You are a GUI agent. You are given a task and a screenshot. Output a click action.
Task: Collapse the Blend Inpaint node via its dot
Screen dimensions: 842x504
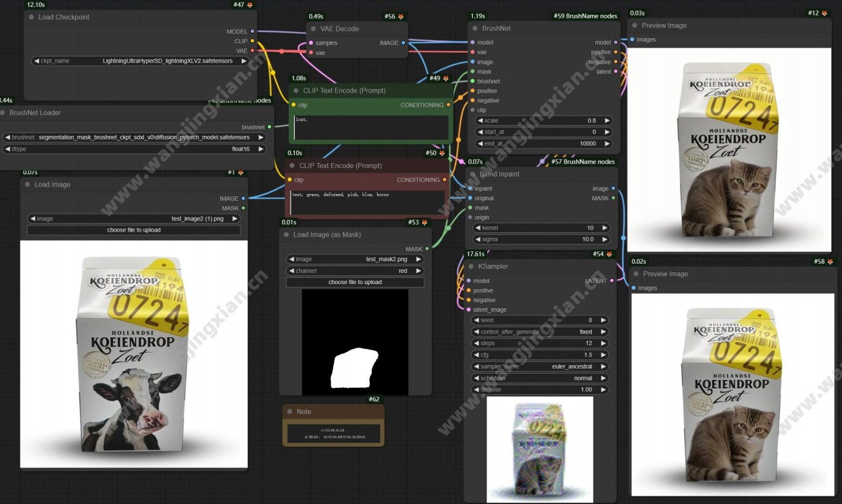[472, 174]
